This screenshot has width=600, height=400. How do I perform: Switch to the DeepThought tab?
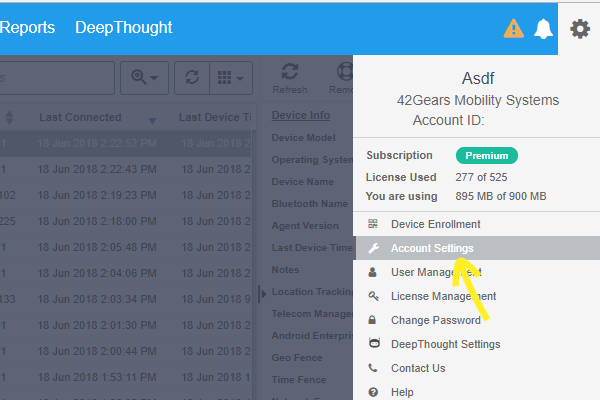click(x=124, y=28)
